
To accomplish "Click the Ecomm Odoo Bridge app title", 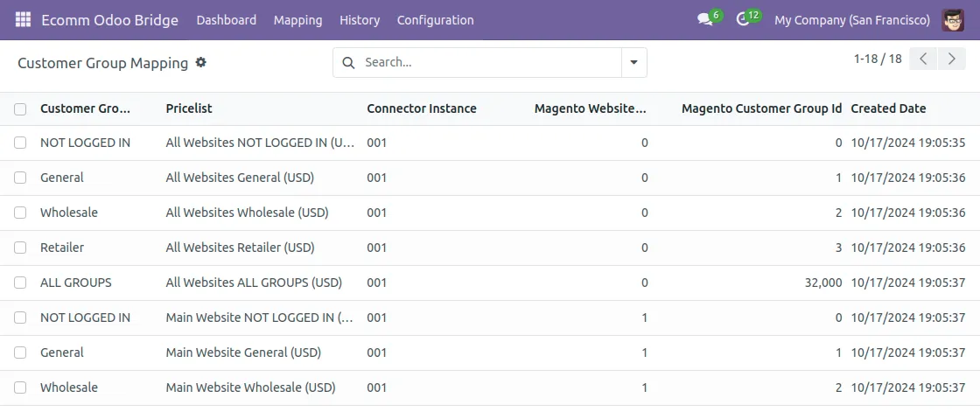I will (x=110, y=20).
